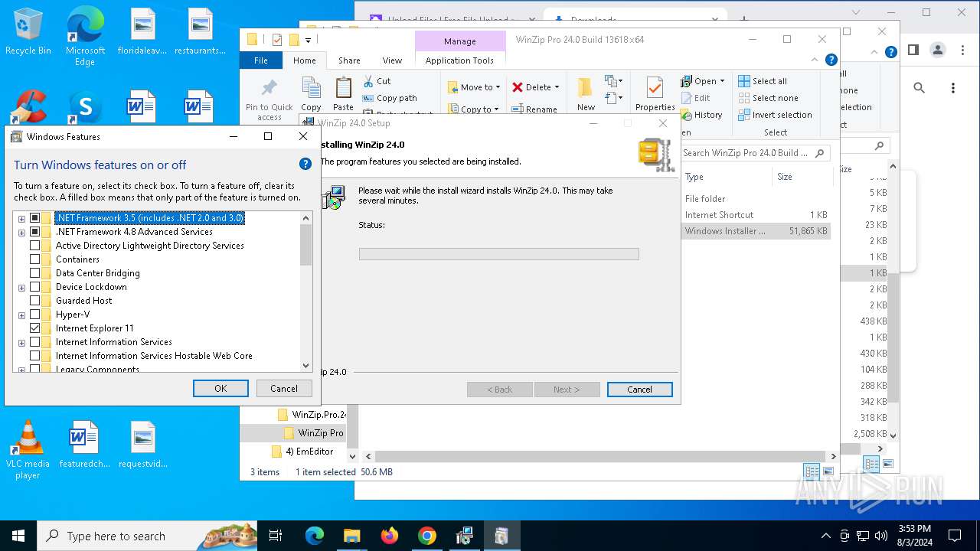This screenshot has height=551, width=980.
Task: Switch to the Home ribbon tab
Action: 304,60
